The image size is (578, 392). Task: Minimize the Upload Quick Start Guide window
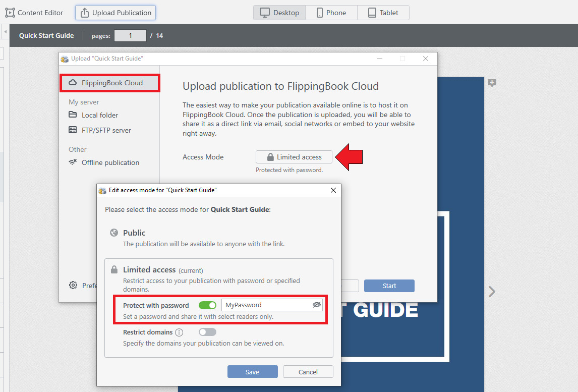tap(380, 59)
